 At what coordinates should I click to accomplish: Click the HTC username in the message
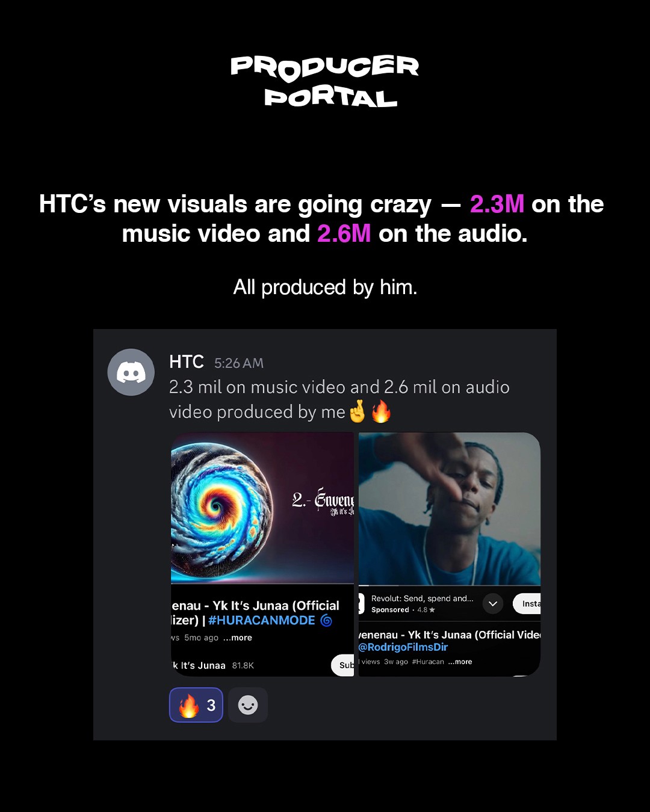(x=187, y=361)
